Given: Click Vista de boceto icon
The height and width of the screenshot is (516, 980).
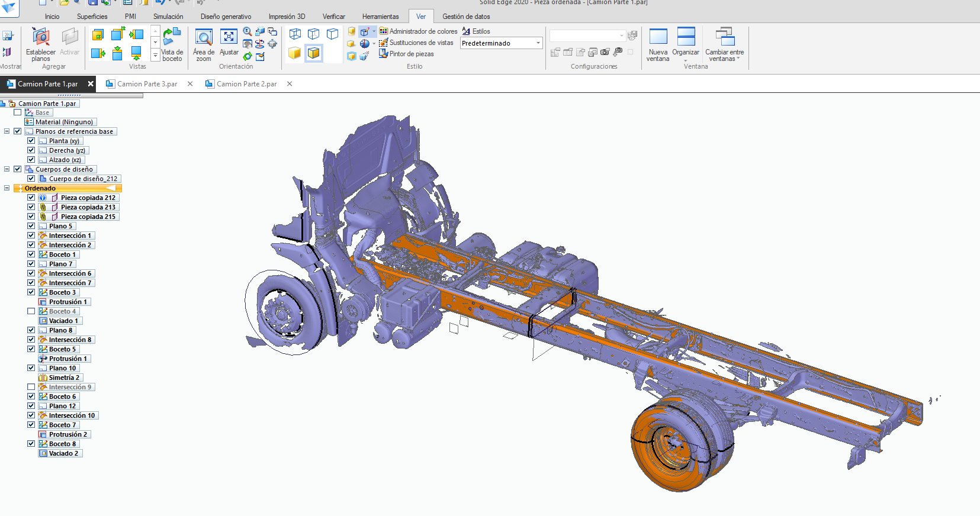Looking at the screenshot, I should coord(172,37).
